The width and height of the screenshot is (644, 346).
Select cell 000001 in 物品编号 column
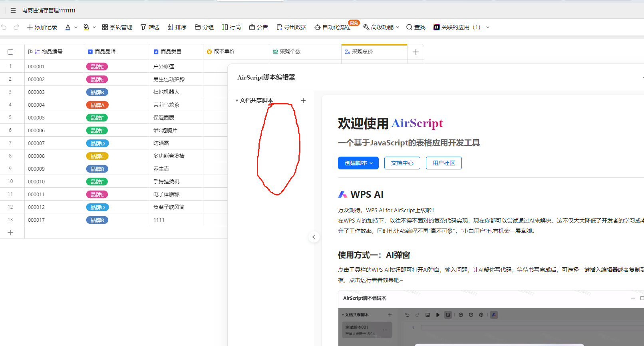pos(54,66)
